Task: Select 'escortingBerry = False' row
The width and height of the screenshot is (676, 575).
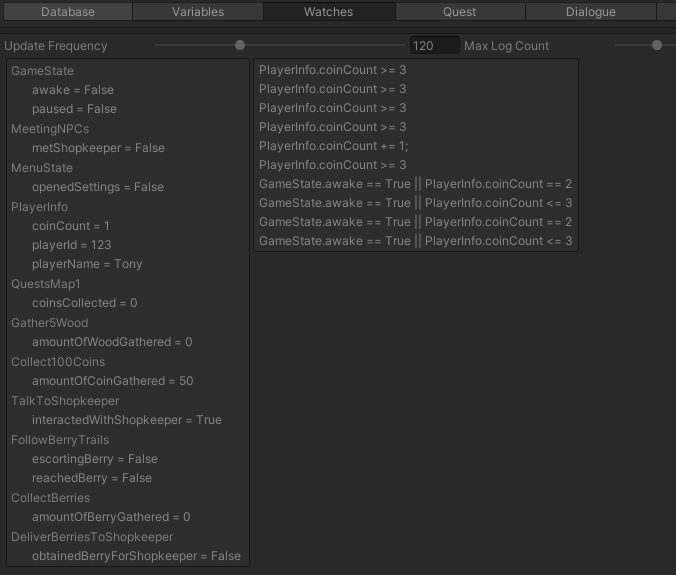Action: (x=95, y=459)
